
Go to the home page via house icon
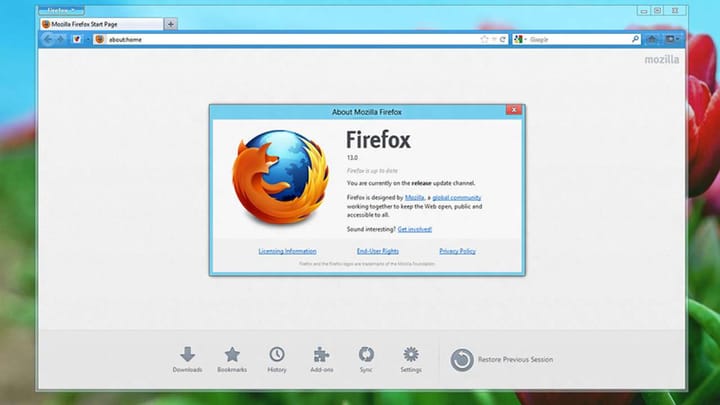[x=652, y=39]
